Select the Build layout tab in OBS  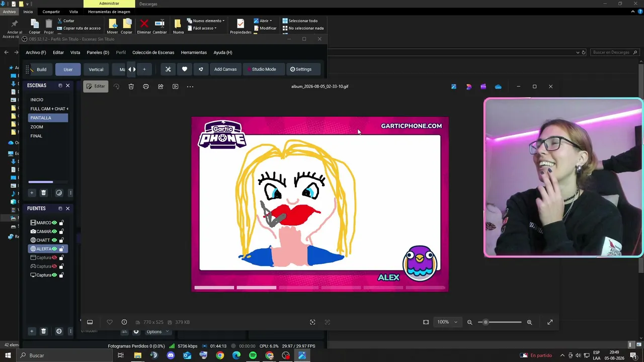click(x=41, y=69)
